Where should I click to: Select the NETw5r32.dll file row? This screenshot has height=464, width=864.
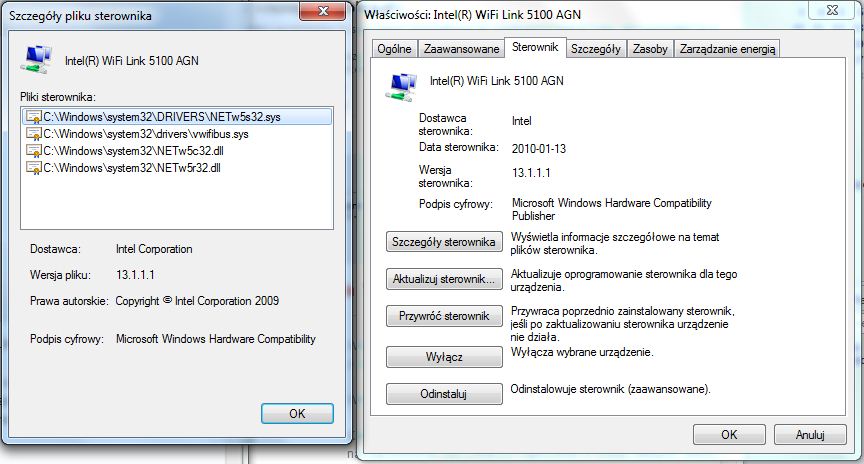point(177,168)
